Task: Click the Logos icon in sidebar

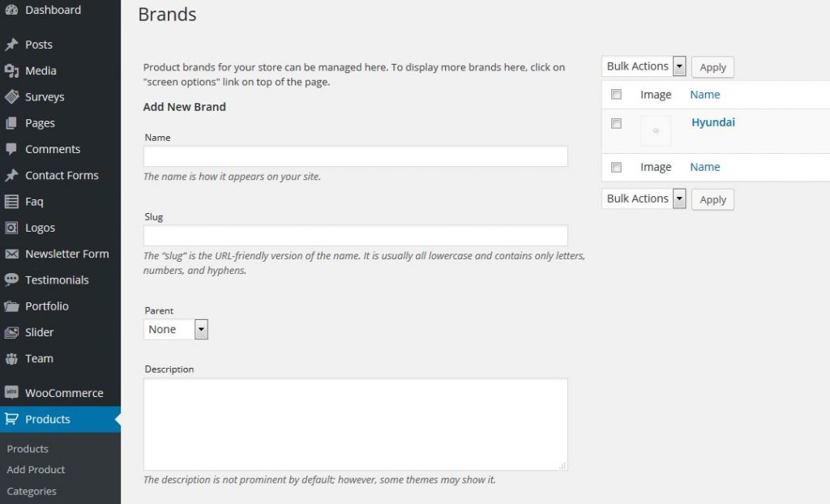Action: (x=11, y=228)
